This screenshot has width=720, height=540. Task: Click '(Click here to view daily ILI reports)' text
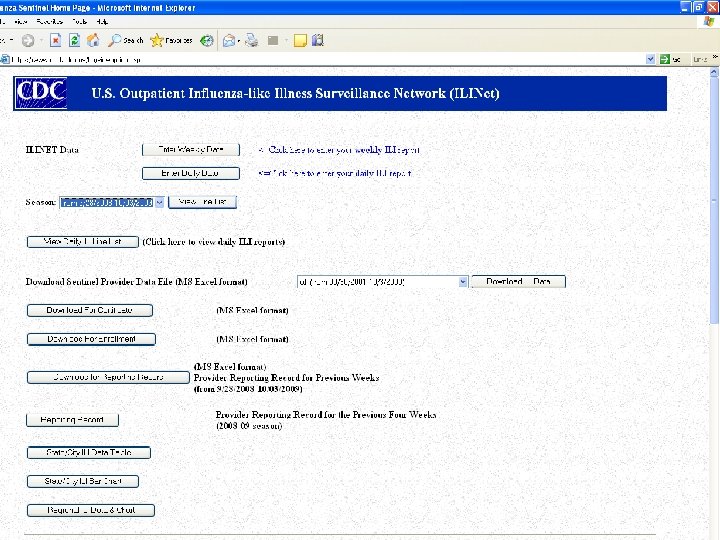(x=214, y=242)
